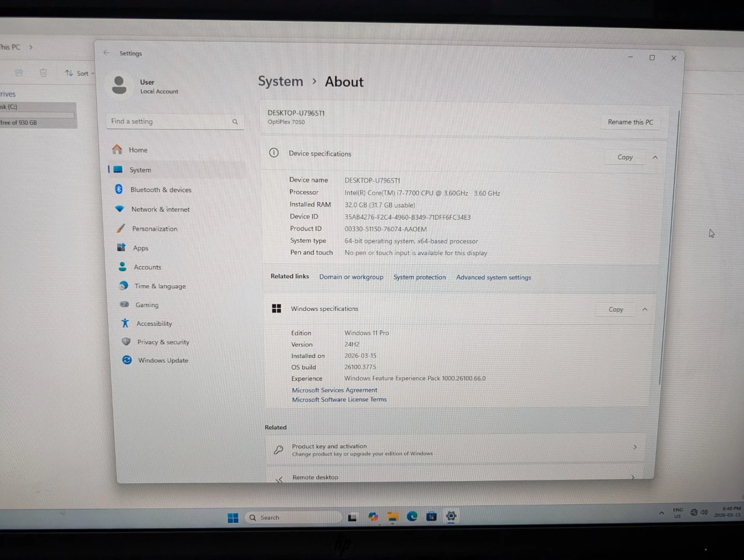Screen dimensions: 744x560
Task: Go to Home in settings sidebar
Action: pyautogui.click(x=138, y=150)
